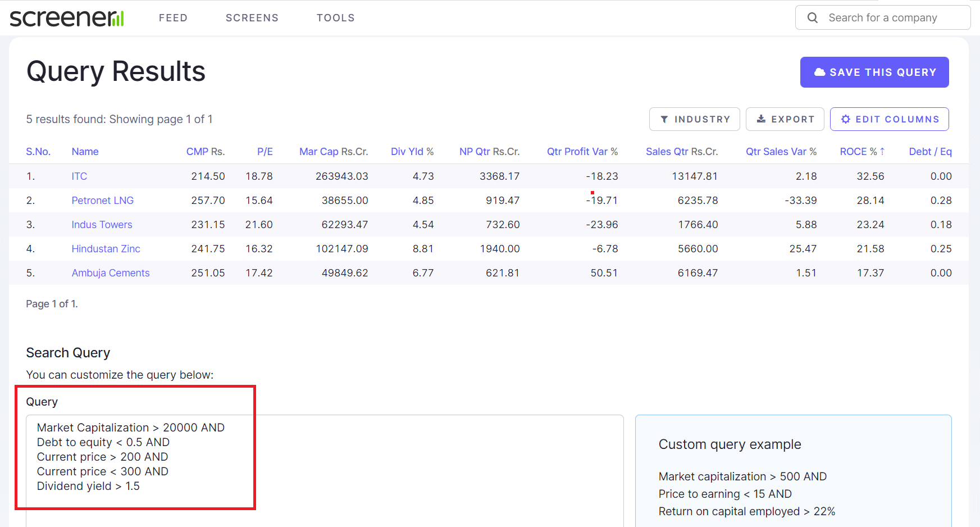The width and height of the screenshot is (980, 527).
Task: Sort by Name column header
Action: coord(85,152)
